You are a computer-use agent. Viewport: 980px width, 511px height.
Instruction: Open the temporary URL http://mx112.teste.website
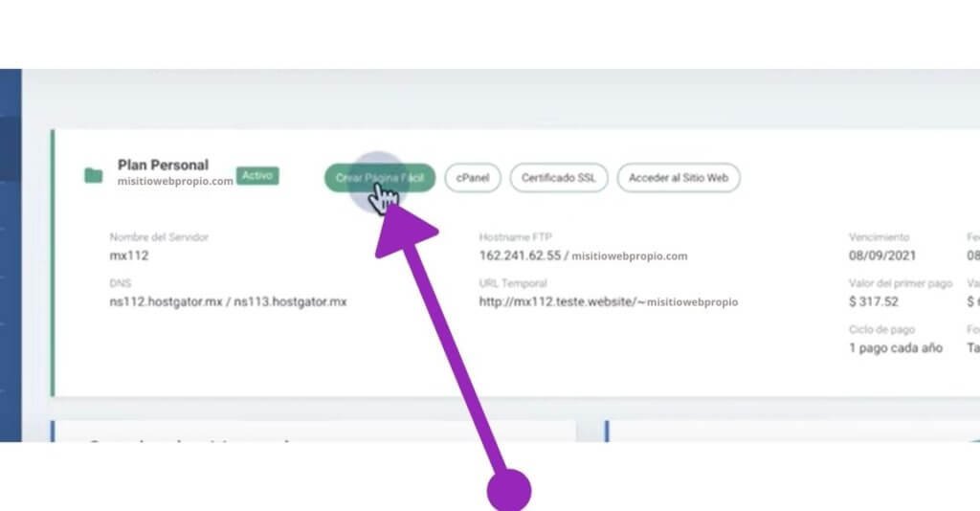[608, 301]
